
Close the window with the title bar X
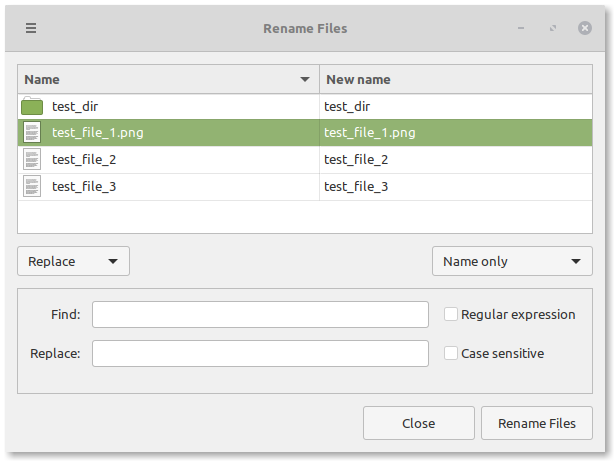585,28
